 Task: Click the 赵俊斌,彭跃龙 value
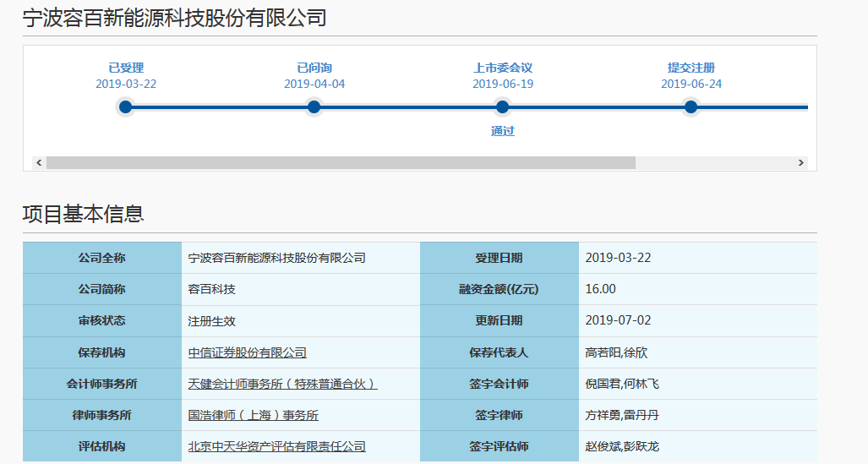click(x=622, y=446)
